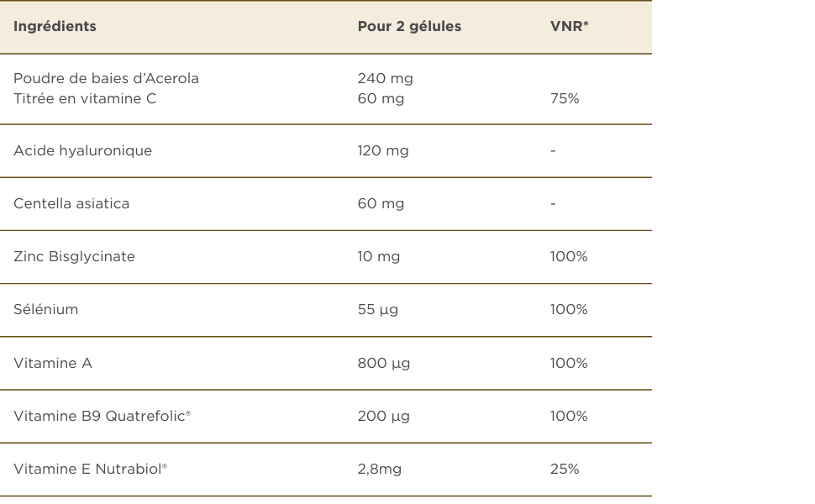Image resolution: width=815 pixels, height=504 pixels.
Task: Click the Titrée en vitamine C line
Action: click(85, 98)
